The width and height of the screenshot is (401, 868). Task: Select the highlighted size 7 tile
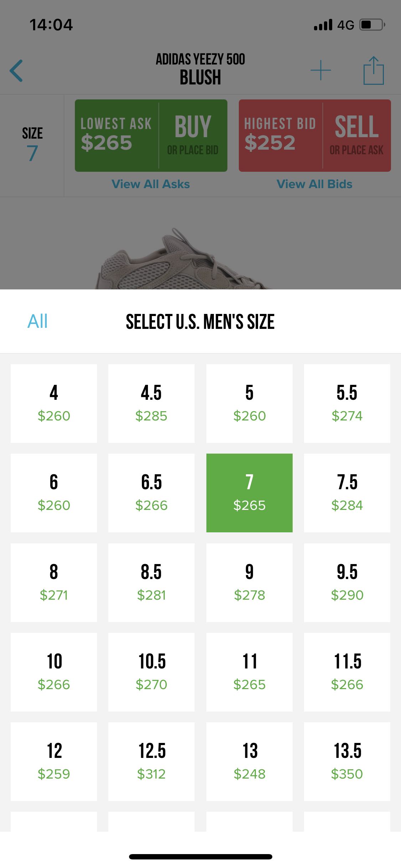coord(250,493)
